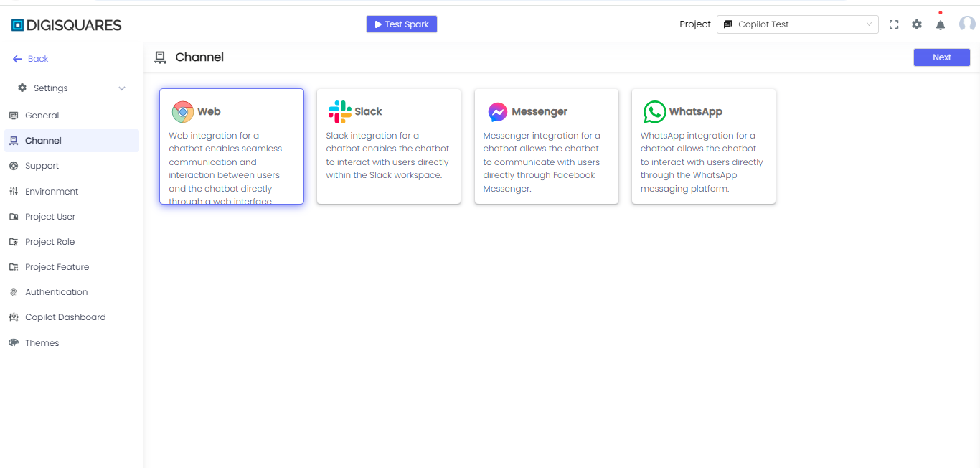980x468 pixels.
Task: Click the Project label in the header
Action: [x=695, y=24]
